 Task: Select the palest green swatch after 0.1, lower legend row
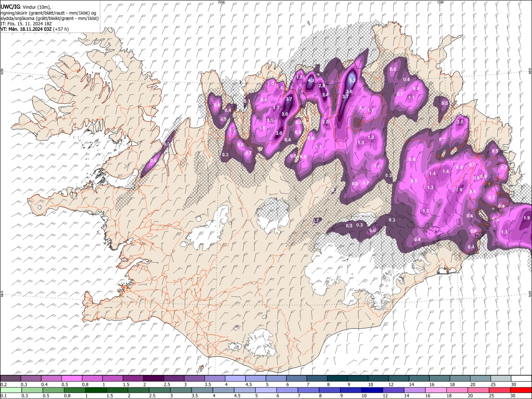[11, 390]
